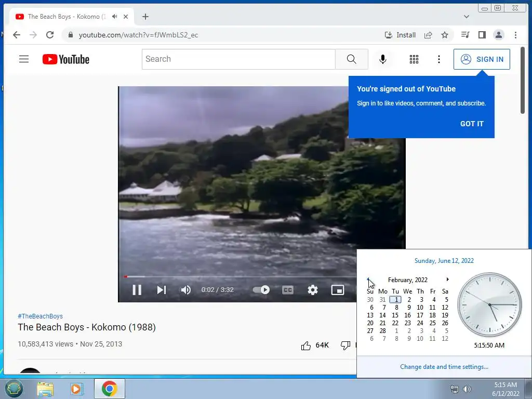Share this page from address bar
The height and width of the screenshot is (399, 532).
pos(428,35)
